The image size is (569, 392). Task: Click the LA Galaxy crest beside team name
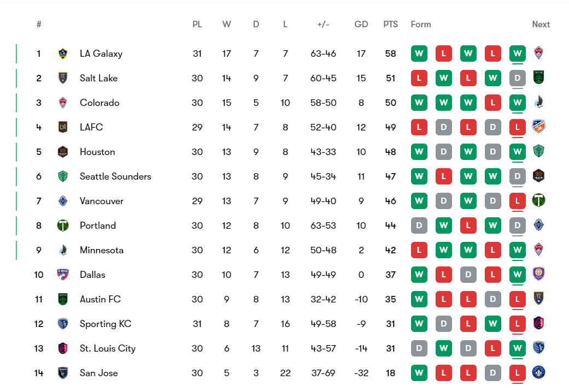click(63, 54)
